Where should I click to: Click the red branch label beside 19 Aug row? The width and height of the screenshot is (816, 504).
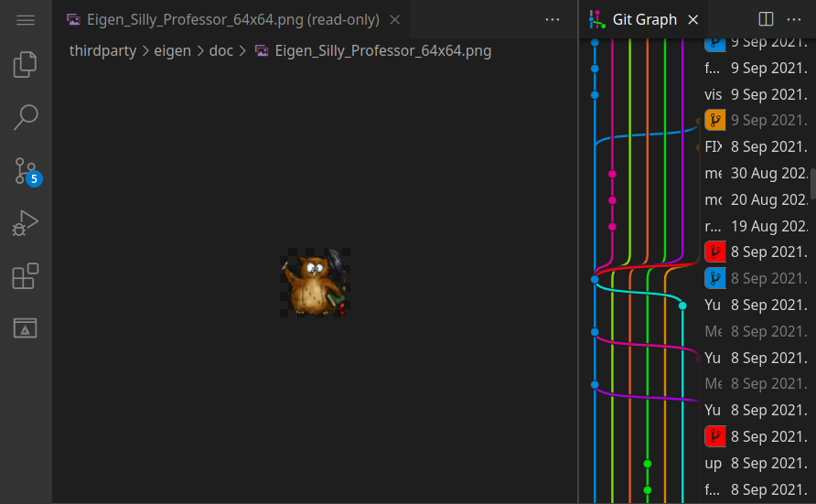tap(715, 252)
